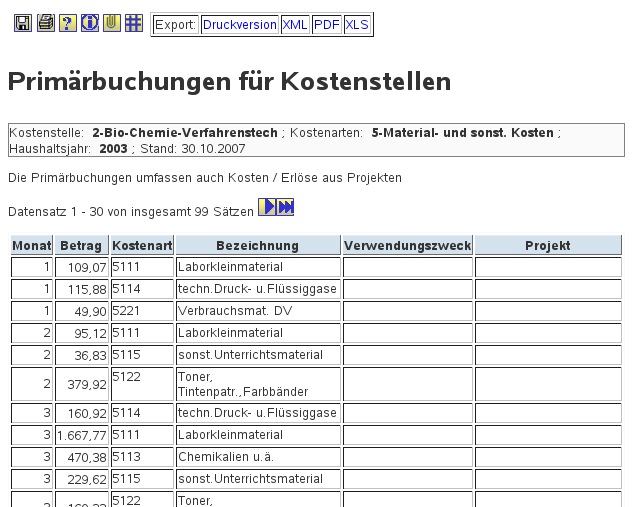The image size is (633, 507).
Task: Click the grid table icon
Action: pyautogui.click(x=133, y=23)
